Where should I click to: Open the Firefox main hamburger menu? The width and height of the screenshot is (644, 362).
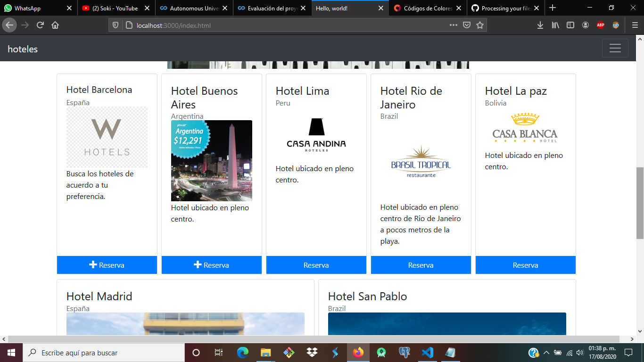coord(635,25)
